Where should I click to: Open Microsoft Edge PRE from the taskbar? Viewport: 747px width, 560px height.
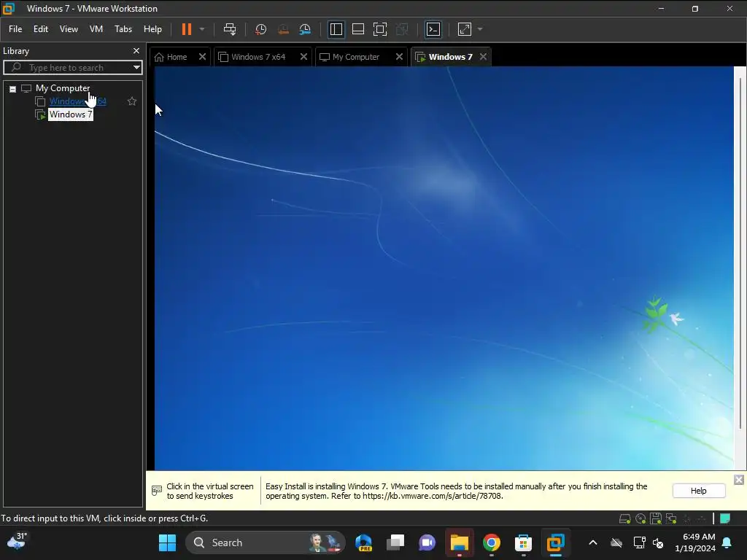tap(363, 542)
